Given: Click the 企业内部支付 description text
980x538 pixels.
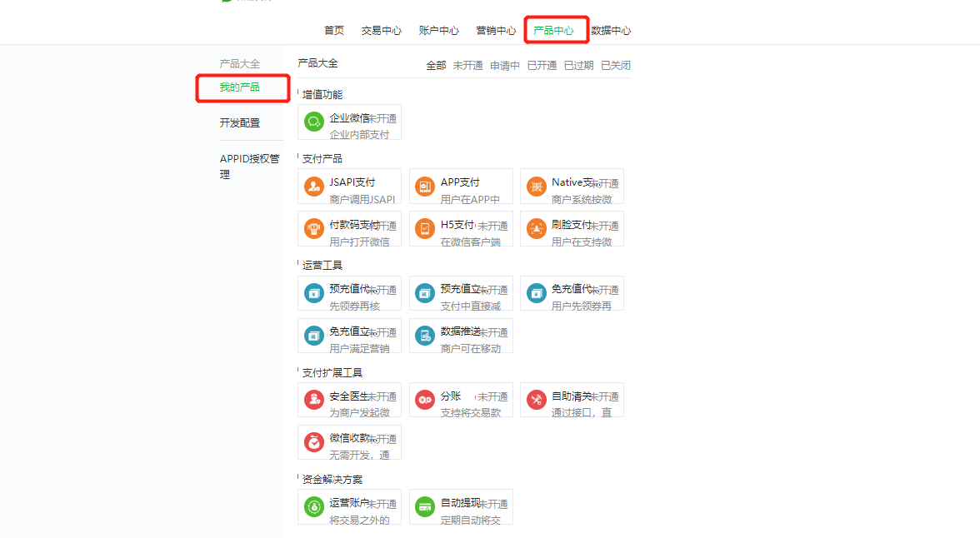Looking at the screenshot, I should 359,134.
